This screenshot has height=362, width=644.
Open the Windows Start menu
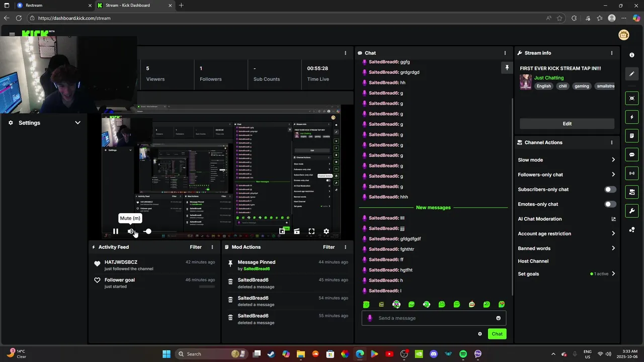click(167, 354)
